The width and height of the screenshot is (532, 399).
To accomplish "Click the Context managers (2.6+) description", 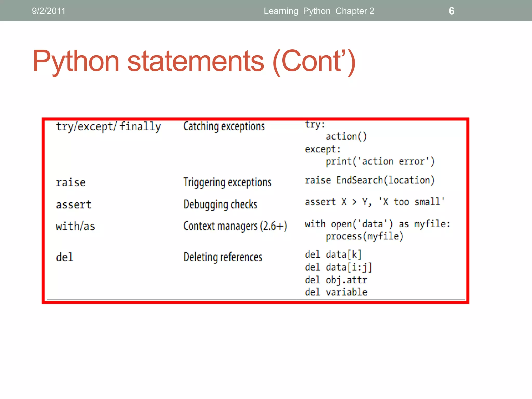I will coord(235,226).
